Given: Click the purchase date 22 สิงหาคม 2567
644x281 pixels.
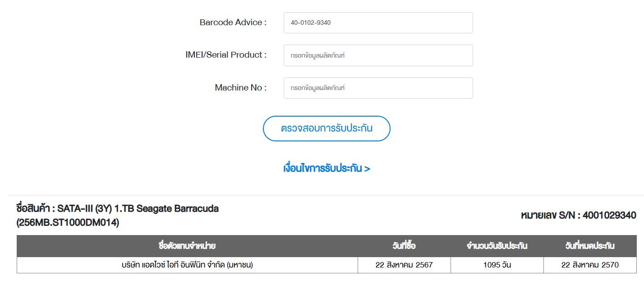Looking at the screenshot, I should 404,265.
